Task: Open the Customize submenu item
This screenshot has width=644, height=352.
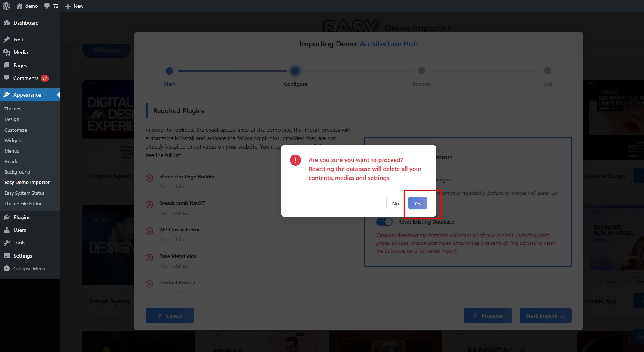Action: click(16, 130)
